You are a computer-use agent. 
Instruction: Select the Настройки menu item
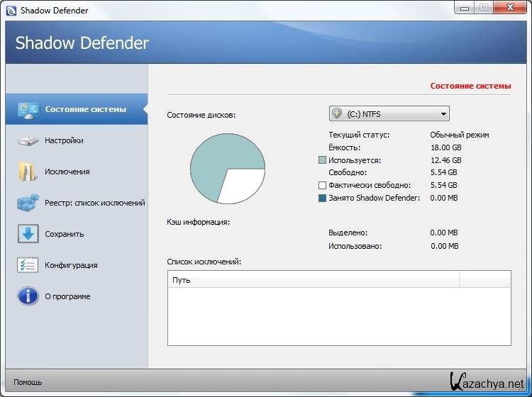point(64,140)
